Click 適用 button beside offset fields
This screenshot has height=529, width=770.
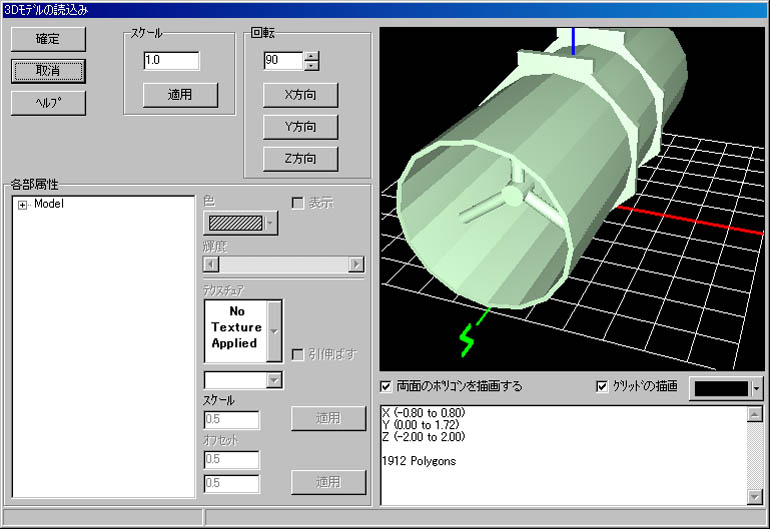329,482
